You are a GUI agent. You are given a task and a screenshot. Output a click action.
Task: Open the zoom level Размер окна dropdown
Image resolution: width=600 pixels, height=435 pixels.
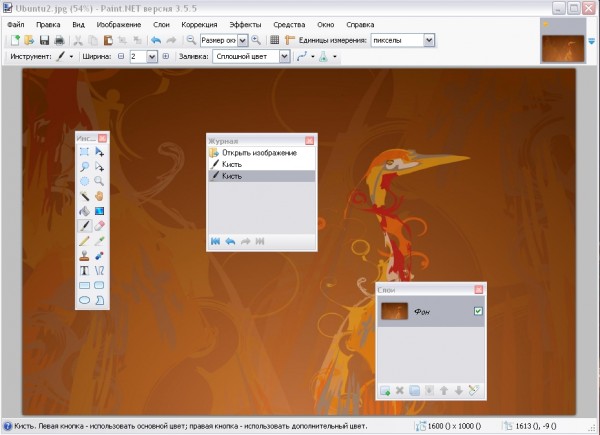(243, 40)
